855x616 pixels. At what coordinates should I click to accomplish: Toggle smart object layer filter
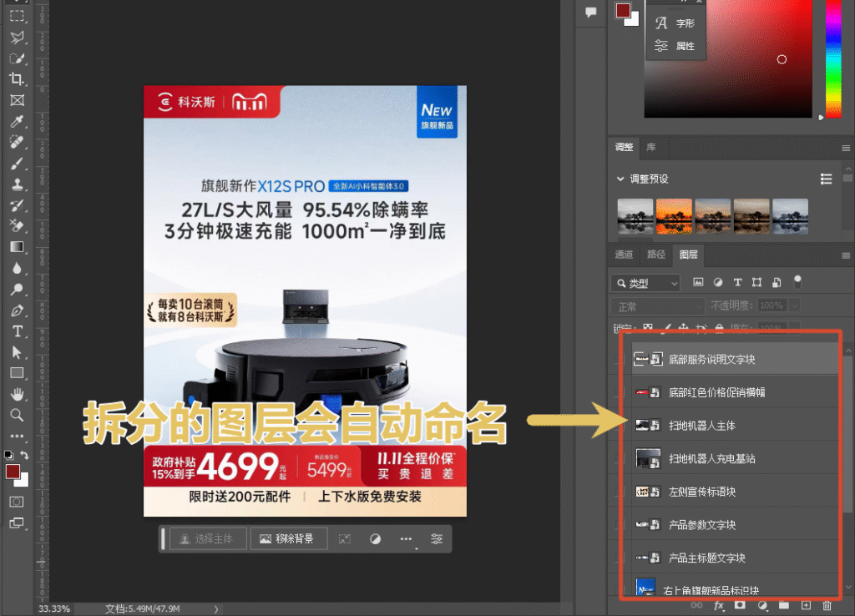coord(777,282)
